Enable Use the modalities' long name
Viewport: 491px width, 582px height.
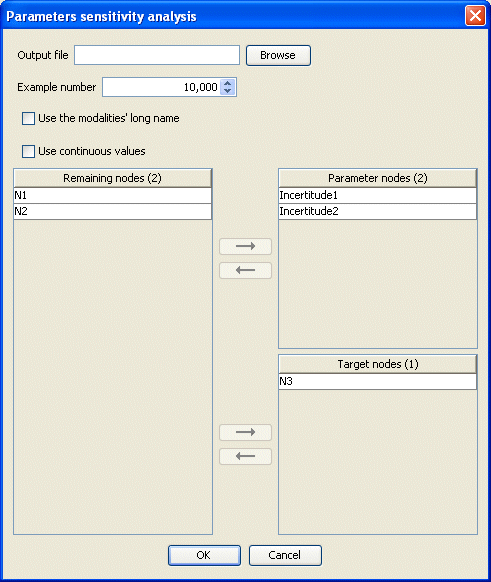pos(29,118)
